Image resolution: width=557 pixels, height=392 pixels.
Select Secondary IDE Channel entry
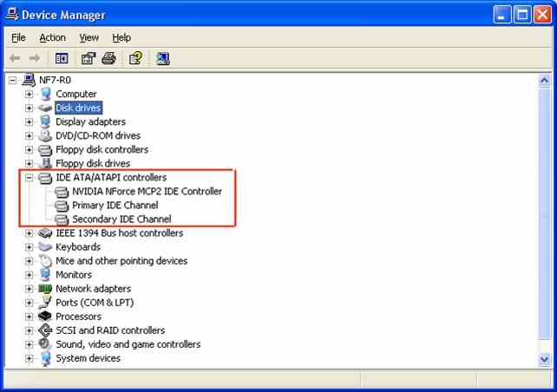tap(121, 219)
